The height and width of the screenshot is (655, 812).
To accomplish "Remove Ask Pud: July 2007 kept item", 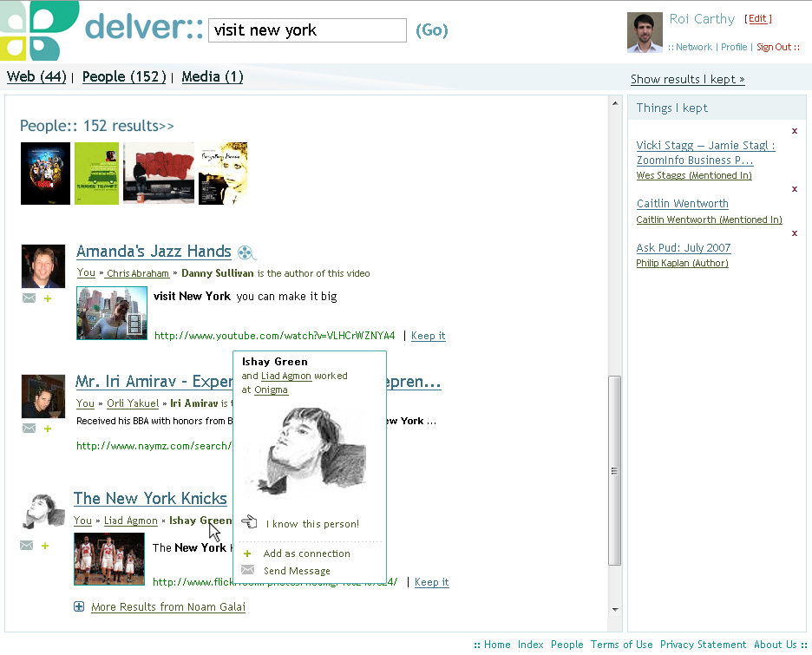I will tap(795, 233).
